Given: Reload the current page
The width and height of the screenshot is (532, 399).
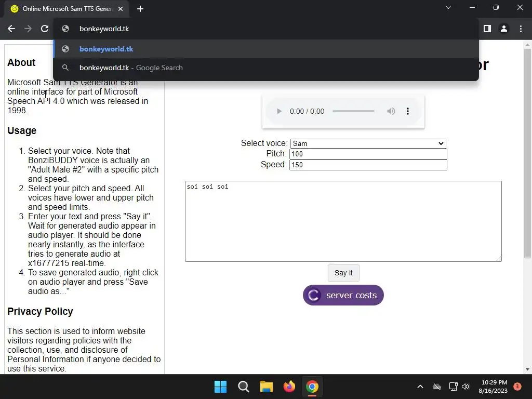Looking at the screenshot, I should [x=45, y=29].
